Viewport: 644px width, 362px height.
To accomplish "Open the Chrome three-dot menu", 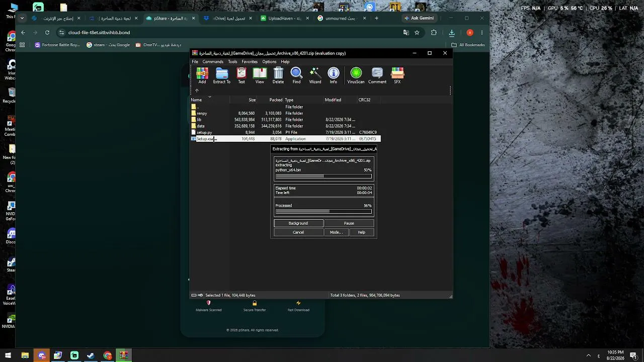I will pyautogui.click(x=482, y=33).
